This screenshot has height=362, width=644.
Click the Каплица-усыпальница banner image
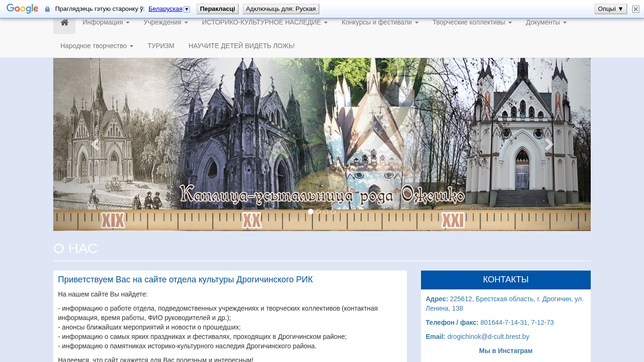tap(322, 144)
